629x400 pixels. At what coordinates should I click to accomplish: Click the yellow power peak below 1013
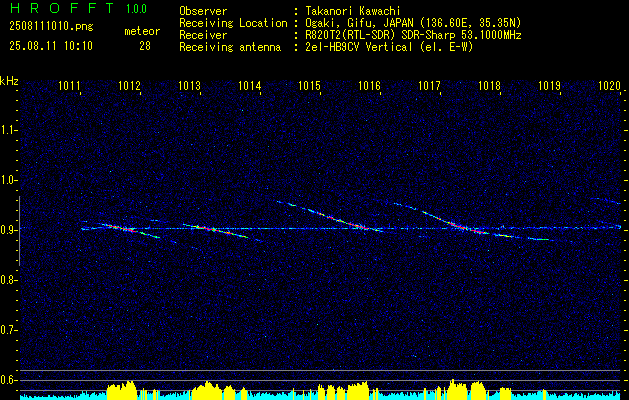click(207, 391)
